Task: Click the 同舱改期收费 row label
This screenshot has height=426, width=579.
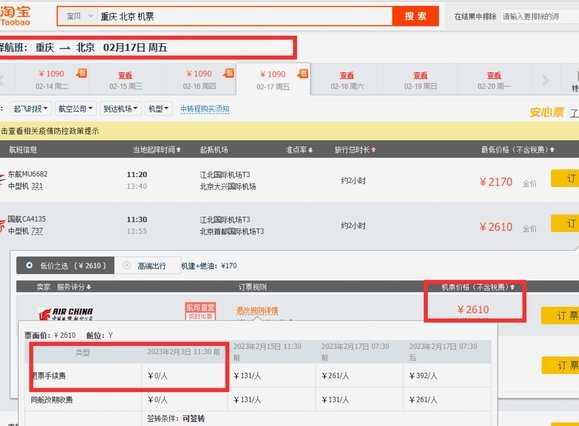Action: pos(52,399)
